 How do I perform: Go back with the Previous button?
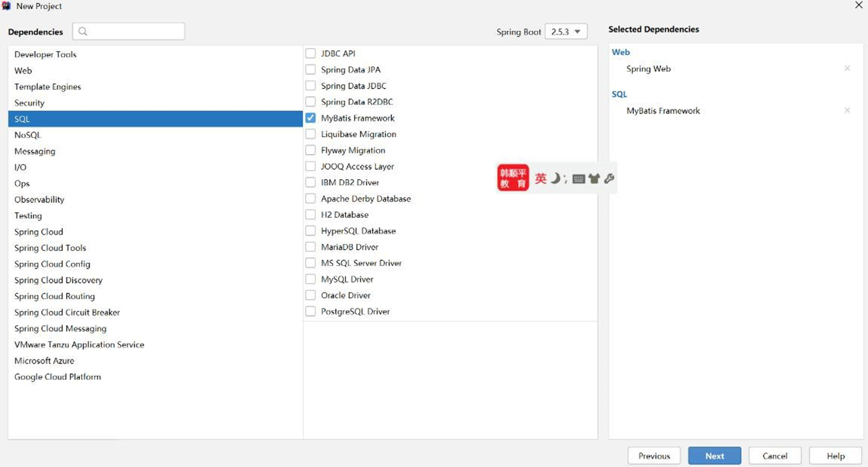click(654, 456)
